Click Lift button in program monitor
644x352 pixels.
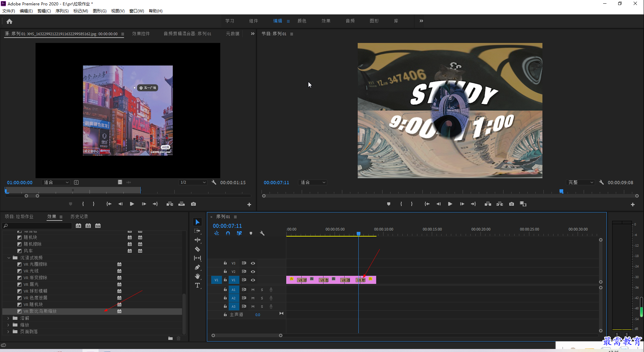488,204
